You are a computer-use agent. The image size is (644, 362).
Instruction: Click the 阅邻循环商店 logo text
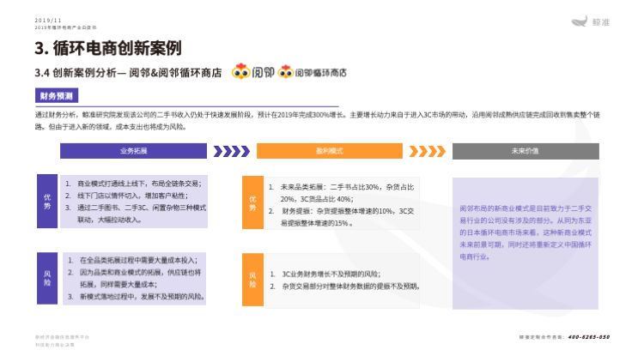pyautogui.click(x=320, y=73)
